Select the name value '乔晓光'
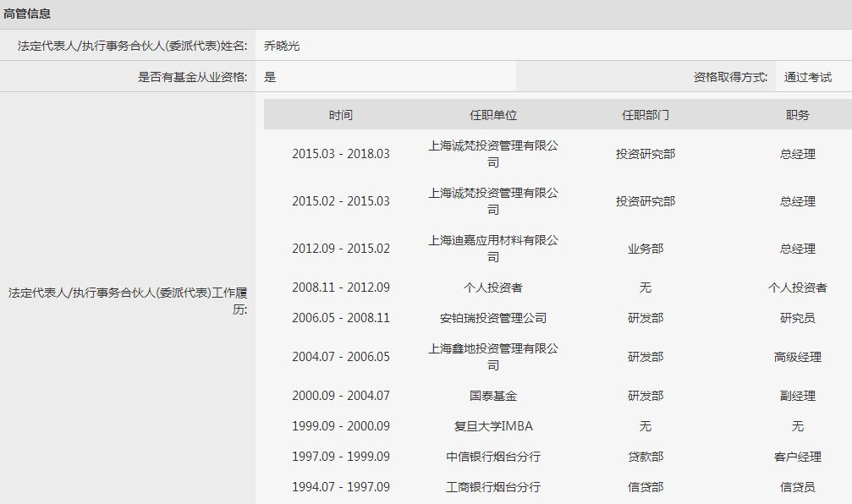852x504 pixels. coord(282,46)
